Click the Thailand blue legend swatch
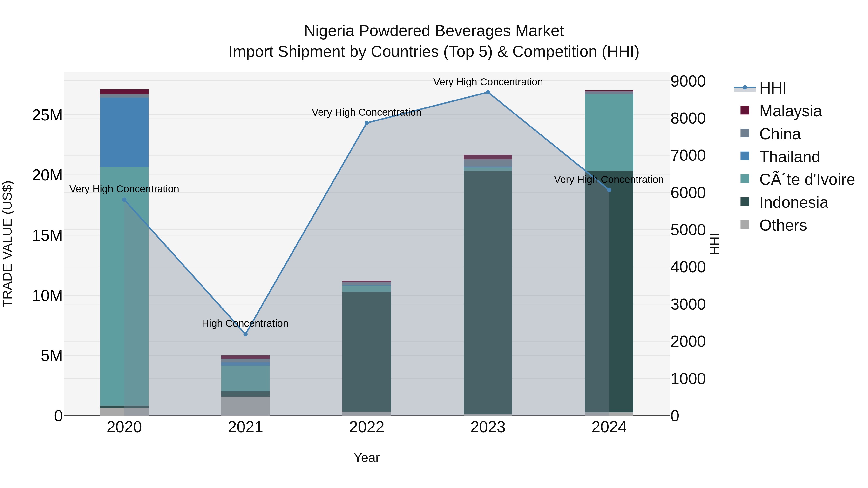This screenshot has width=868, height=488. tap(745, 156)
